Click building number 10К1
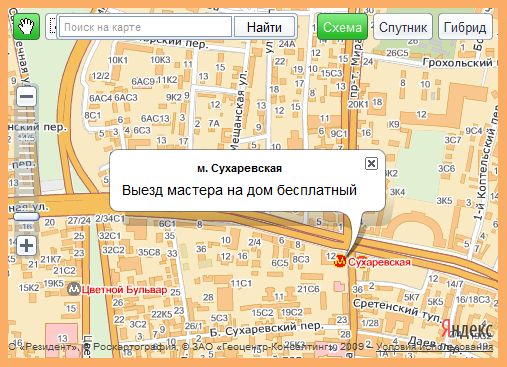This screenshot has width=507, height=367. pos(118,60)
